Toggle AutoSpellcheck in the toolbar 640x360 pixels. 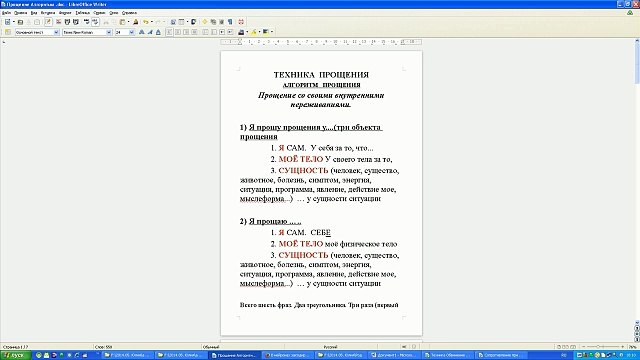click(95, 22)
